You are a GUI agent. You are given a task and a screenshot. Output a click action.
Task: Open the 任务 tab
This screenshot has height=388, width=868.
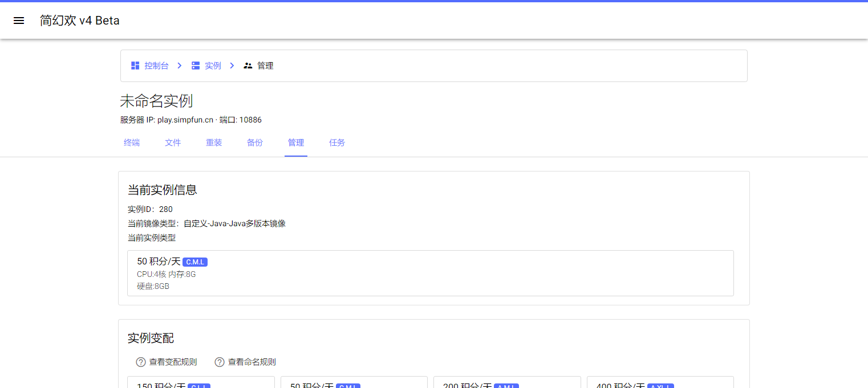coord(337,143)
